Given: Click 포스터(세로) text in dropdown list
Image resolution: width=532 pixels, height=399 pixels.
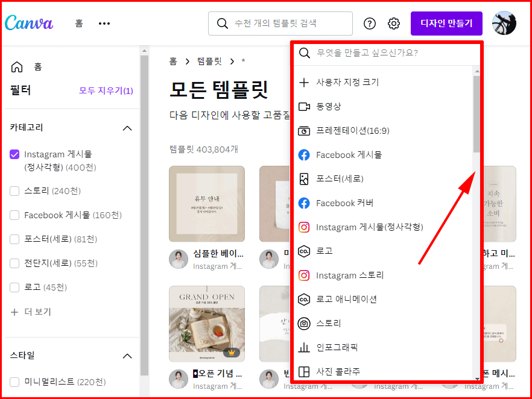Looking at the screenshot, I should [x=340, y=179].
